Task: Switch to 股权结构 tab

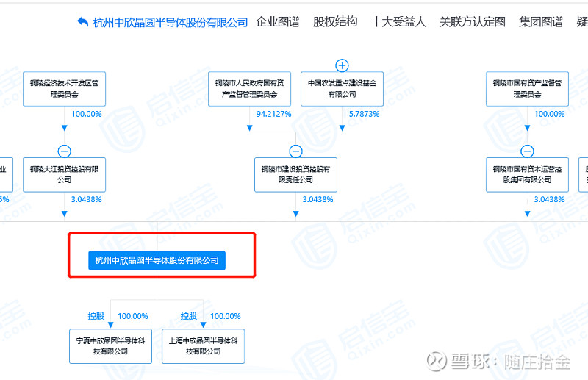Action: point(335,22)
